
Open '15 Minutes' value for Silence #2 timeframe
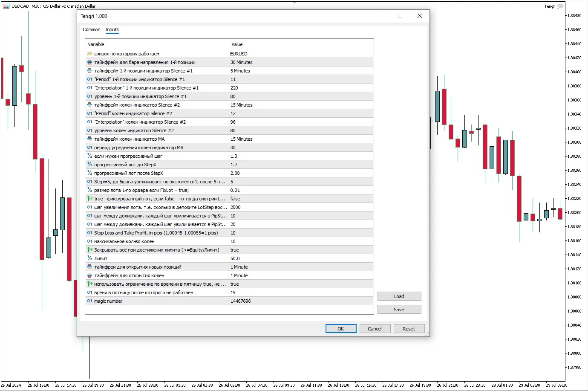[x=301, y=105]
